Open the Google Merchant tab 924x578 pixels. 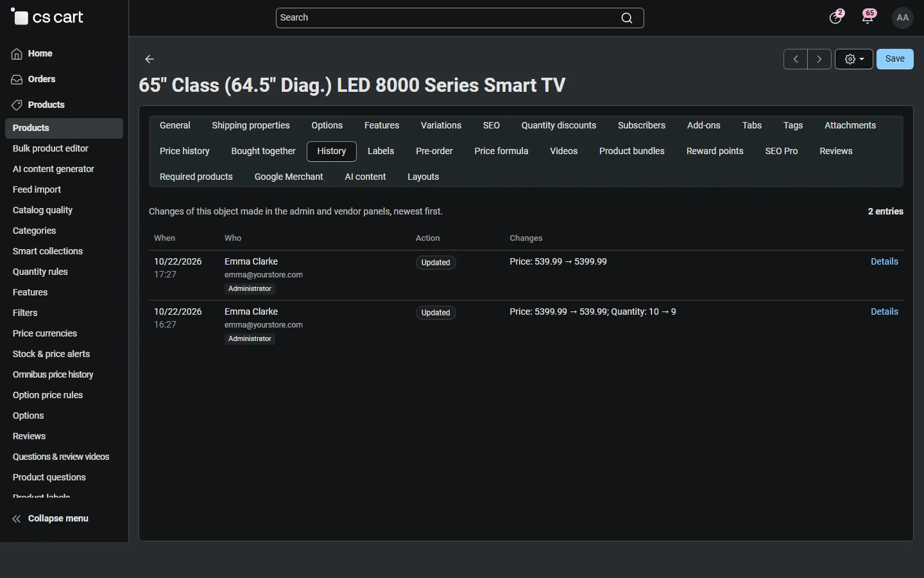click(289, 177)
